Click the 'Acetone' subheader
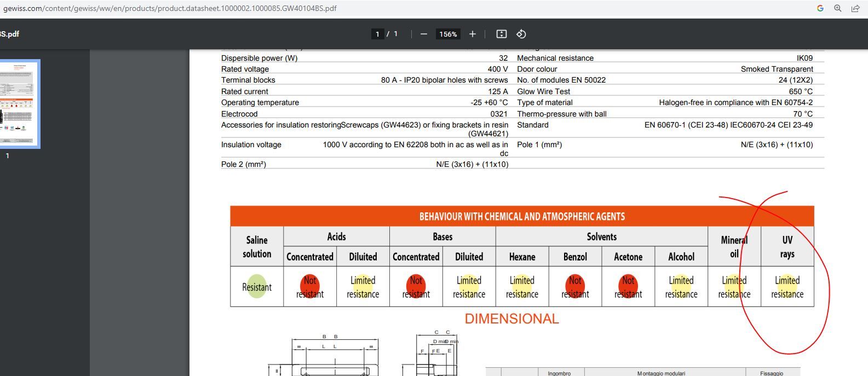868x376 pixels. pyautogui.click(x=628, y=257)
